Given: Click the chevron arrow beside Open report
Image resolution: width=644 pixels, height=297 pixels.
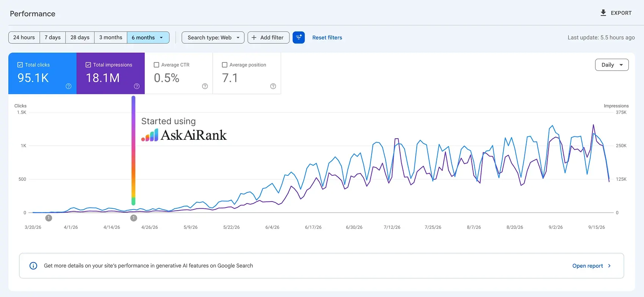Looking at the screenshot, I should tap(609, 266).
